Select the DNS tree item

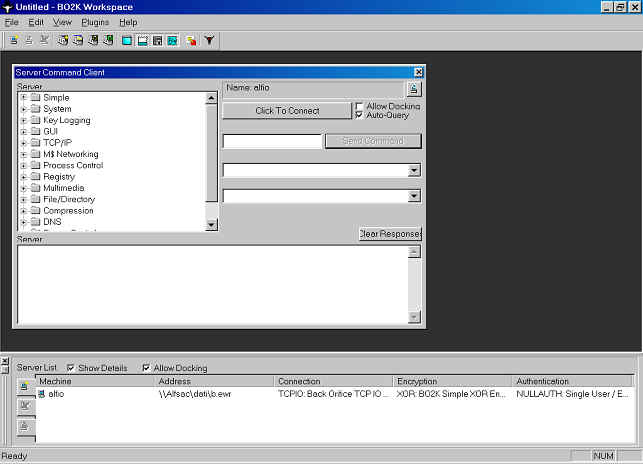tap(52, 222)
